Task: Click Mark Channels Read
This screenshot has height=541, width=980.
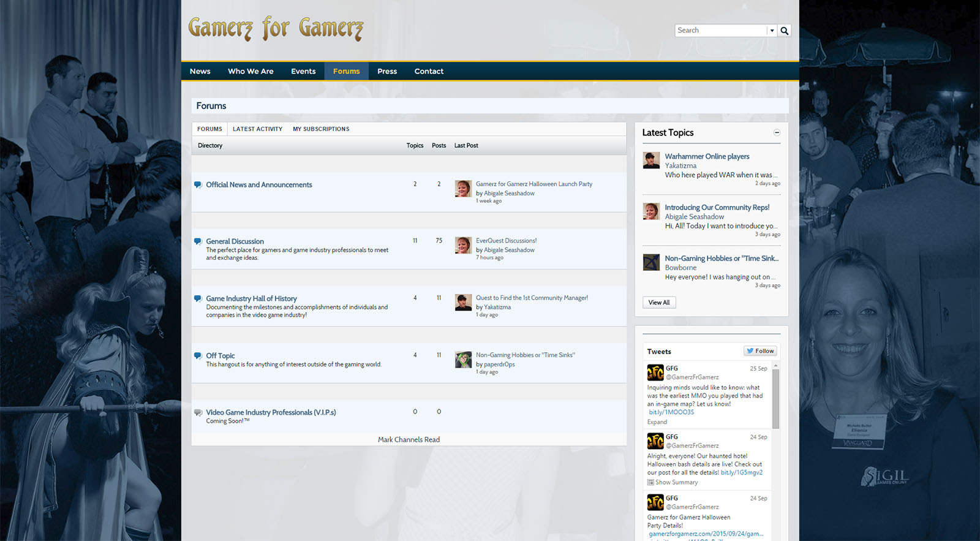Action: click(x=409, y=439)
